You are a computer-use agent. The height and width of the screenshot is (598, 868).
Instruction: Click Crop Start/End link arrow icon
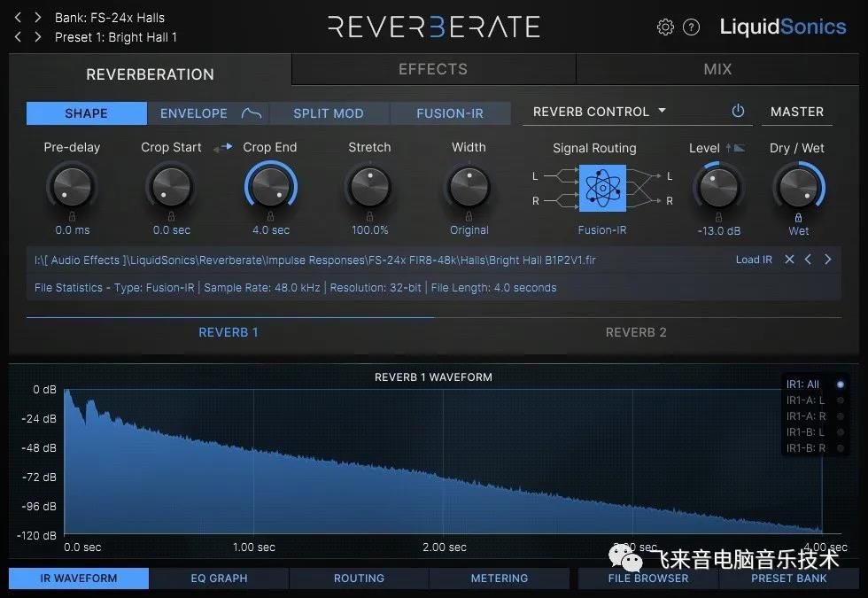[222, 147]
